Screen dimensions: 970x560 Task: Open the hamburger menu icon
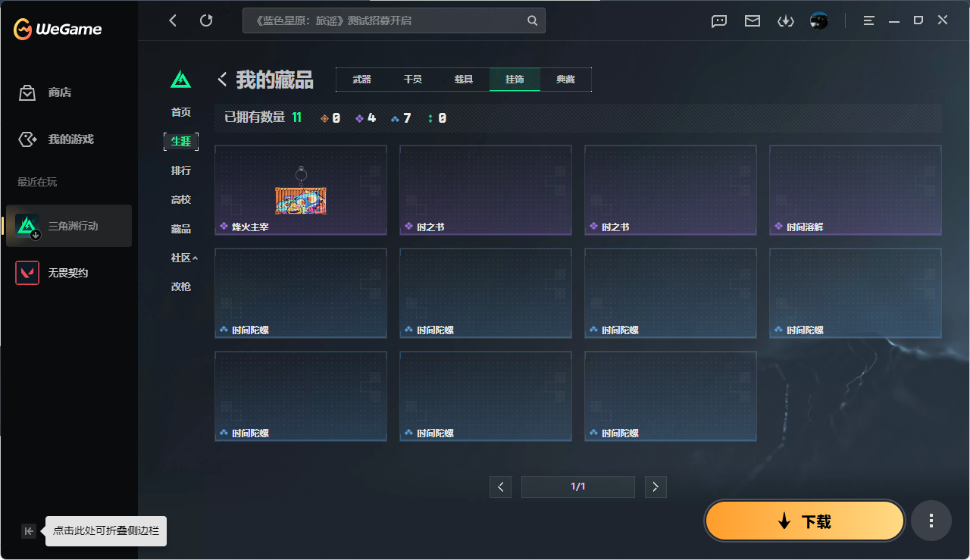[x=869, y=20]
